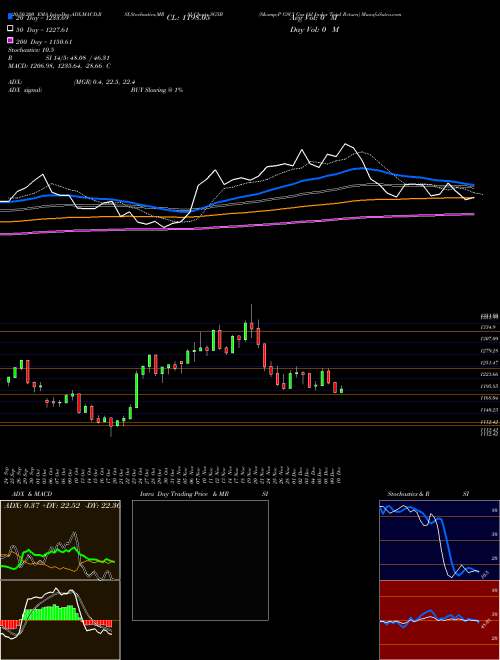Click the empty Intra Day Trading Price chart box
This screenshot has width=500, height=660.
pos(200,560)
